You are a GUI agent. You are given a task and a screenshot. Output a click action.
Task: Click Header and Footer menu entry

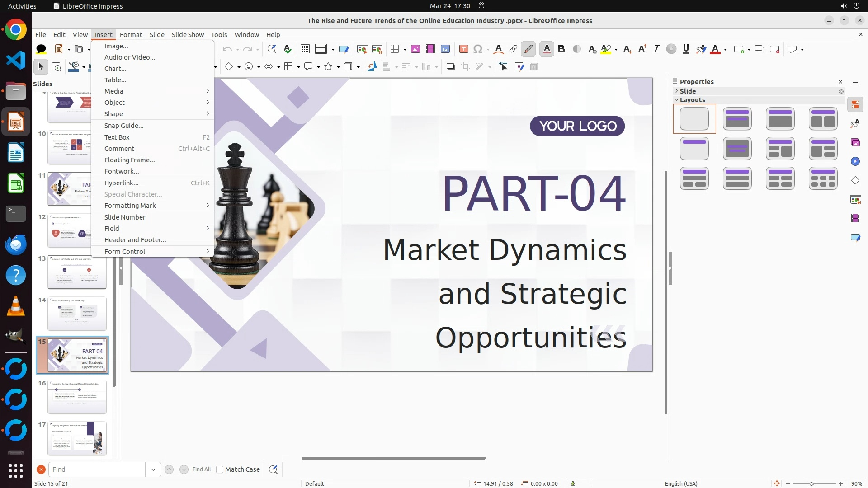tap(135, 240)
